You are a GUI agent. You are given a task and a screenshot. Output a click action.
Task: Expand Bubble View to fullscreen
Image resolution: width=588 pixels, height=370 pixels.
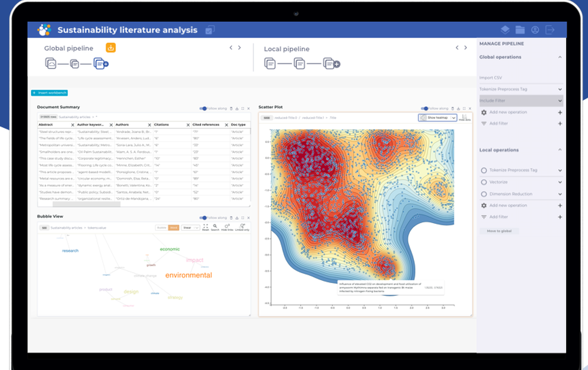[x=243, y=217]
